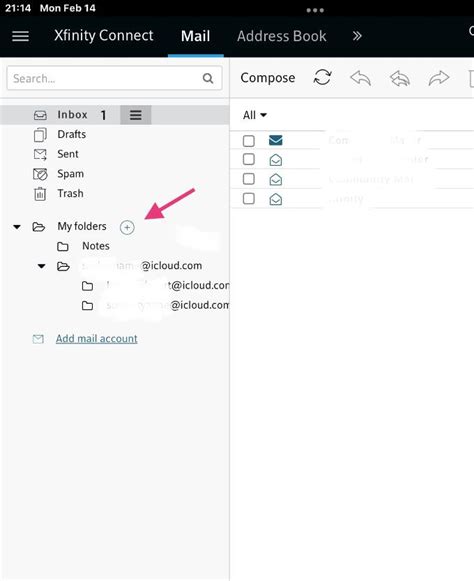The height and width of the screenshot is (581, 474).
Task: Click inside the Search field
Action: (x=115, y=78)
